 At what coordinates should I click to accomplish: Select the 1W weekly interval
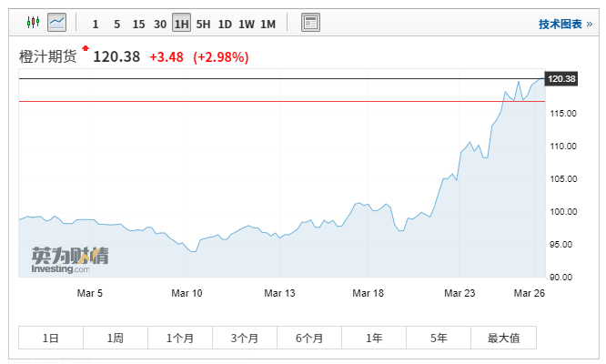coord(247,24)
